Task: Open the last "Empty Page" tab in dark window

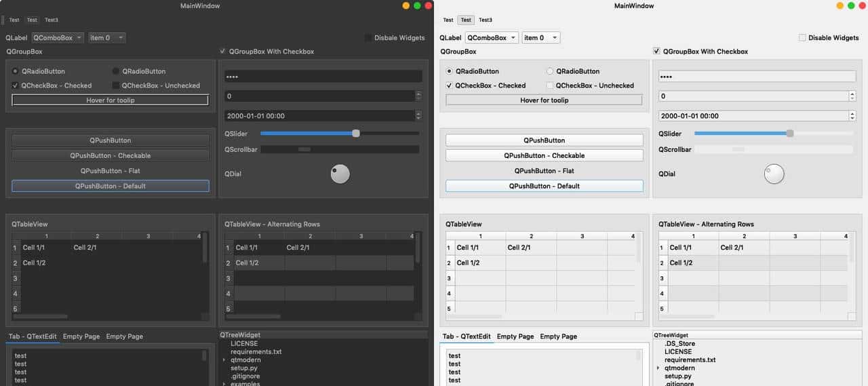Action: point(124,336)
